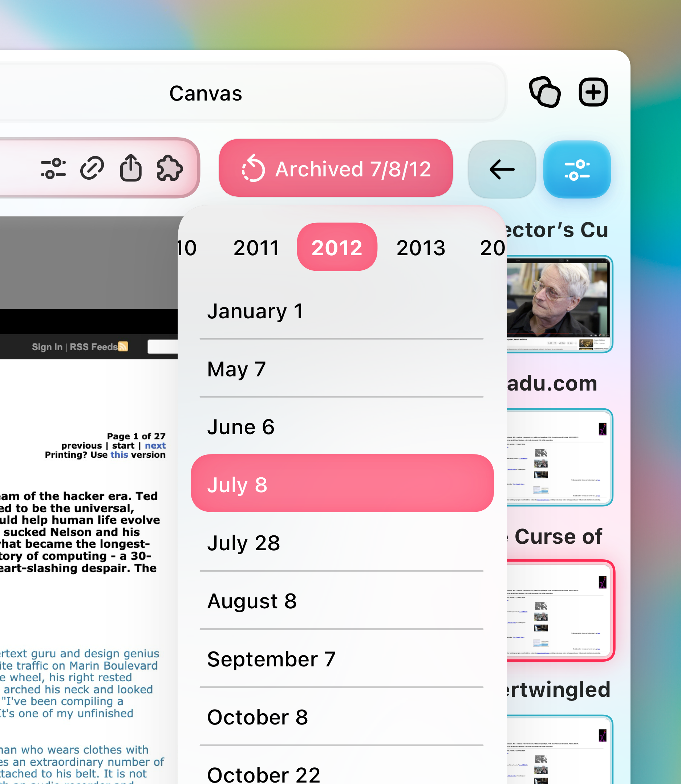Open page settings sliders icon in pink toolbar
This screenshot has height=784, width=681.
53,168
